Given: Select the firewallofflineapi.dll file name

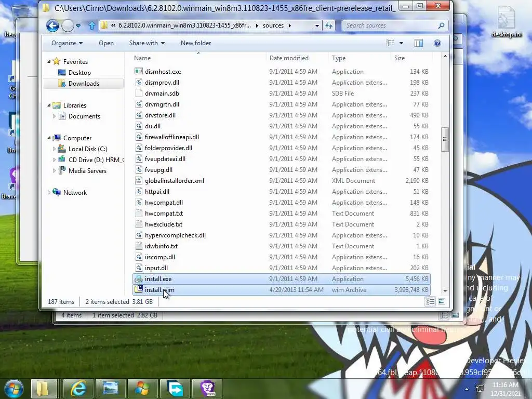Looking at the screenshot, I should 171,137.
